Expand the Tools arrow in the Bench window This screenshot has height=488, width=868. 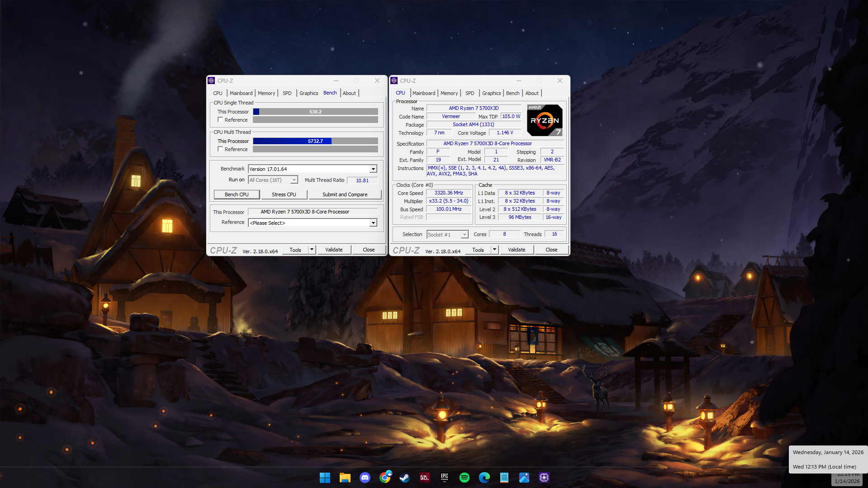coord(312,250)
